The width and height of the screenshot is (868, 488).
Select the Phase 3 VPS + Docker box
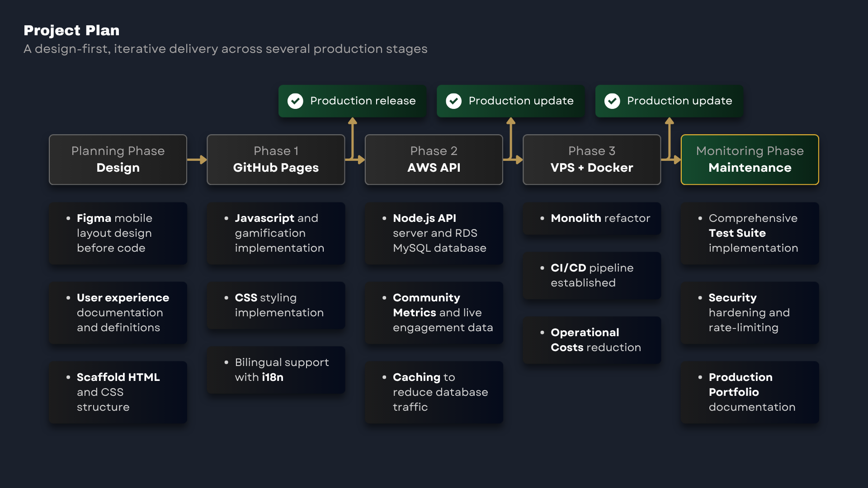(592, 160)
